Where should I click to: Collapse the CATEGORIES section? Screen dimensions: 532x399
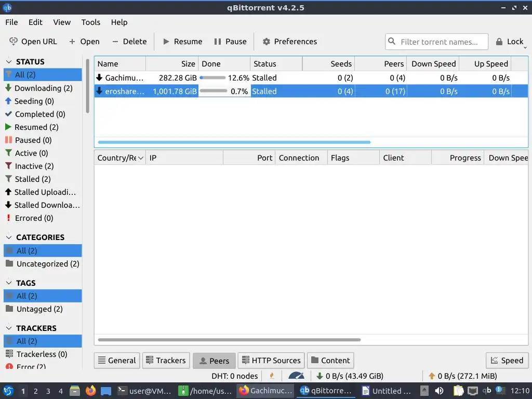pos(9,237)
